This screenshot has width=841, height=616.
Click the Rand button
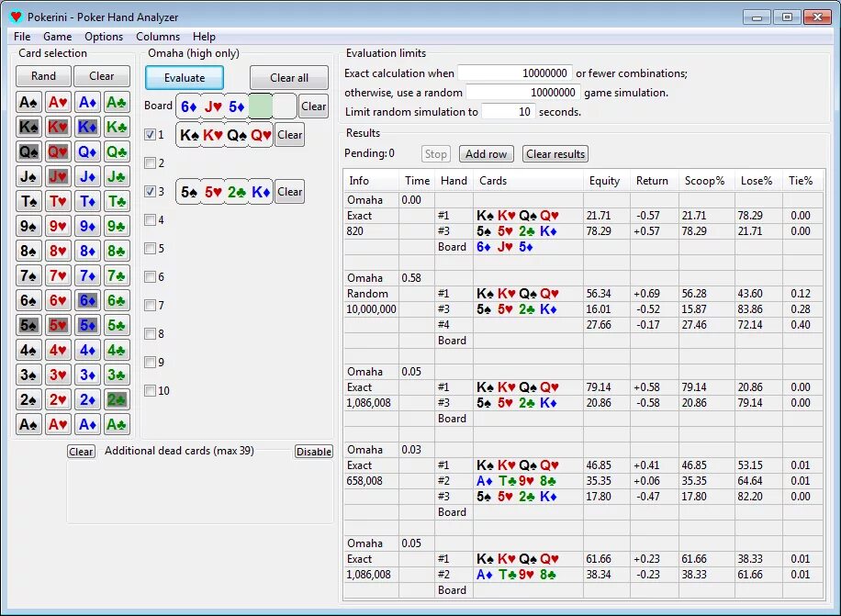pyautogui.click(x=43, y=76)
